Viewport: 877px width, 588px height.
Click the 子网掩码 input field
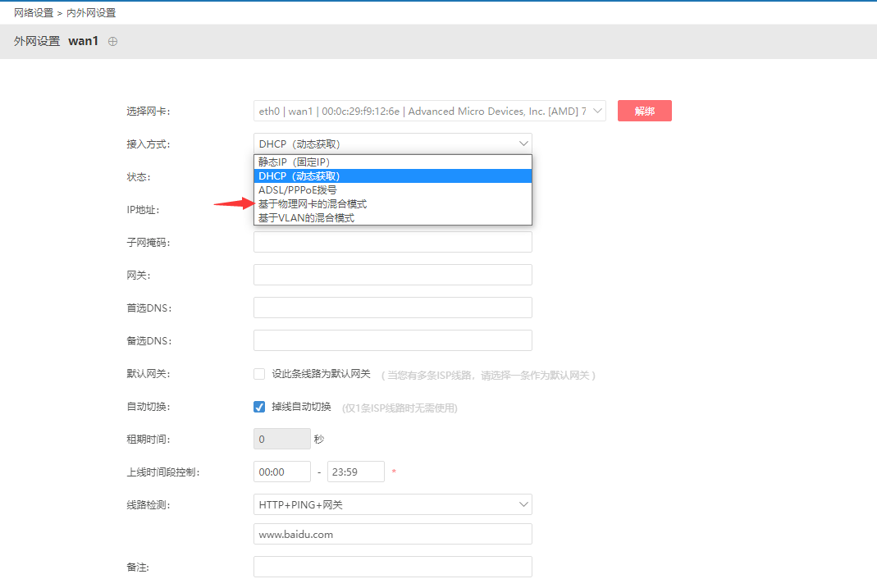point(393,242)
